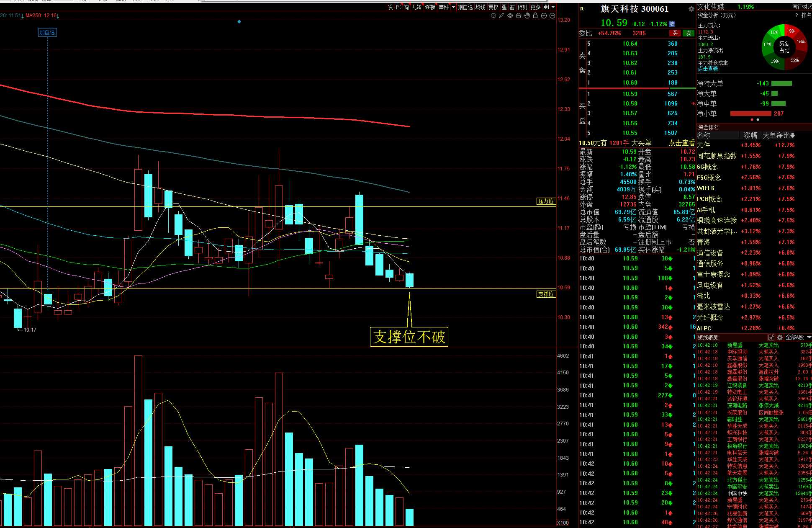Screen dimensions: 812x528
Task: Expand dropdown arrow next to 事件
Action: pos(453,7)
